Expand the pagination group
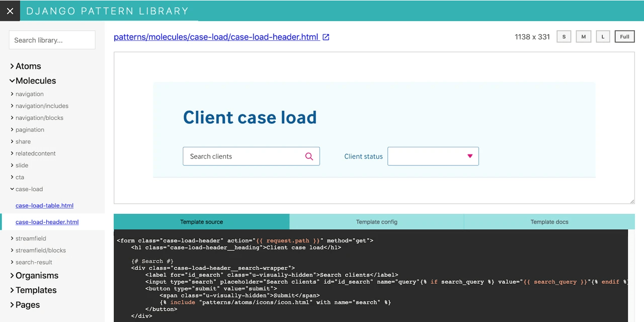 [30, 129]
